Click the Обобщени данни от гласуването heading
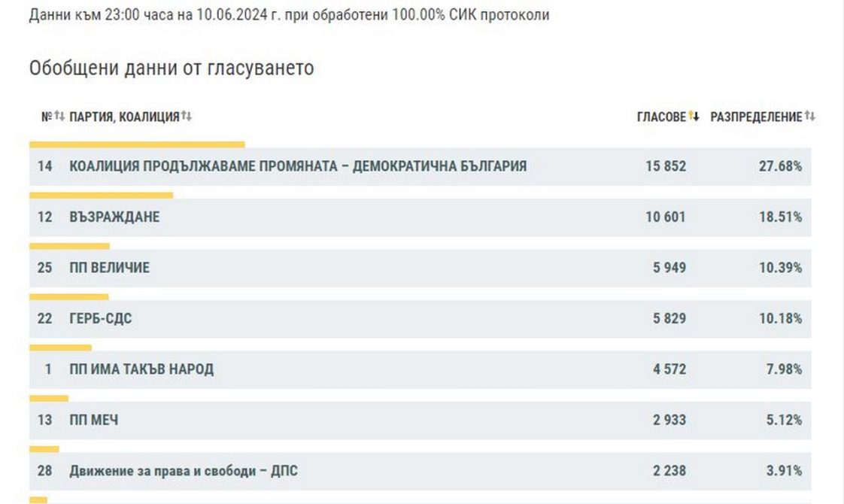Screen dimensions: 844x504 pos(172,68)
